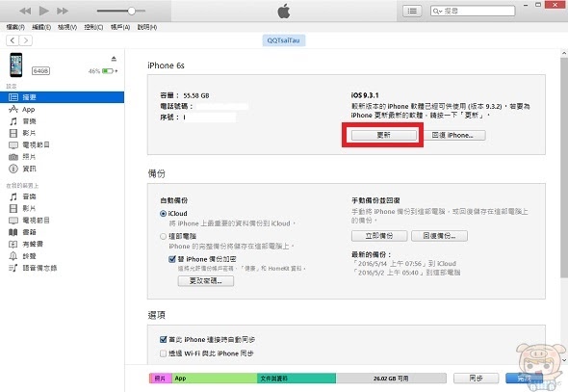This screenshot has height=392, width=568.
Task: Open the 檢視(V) menu
Action: 67,27
